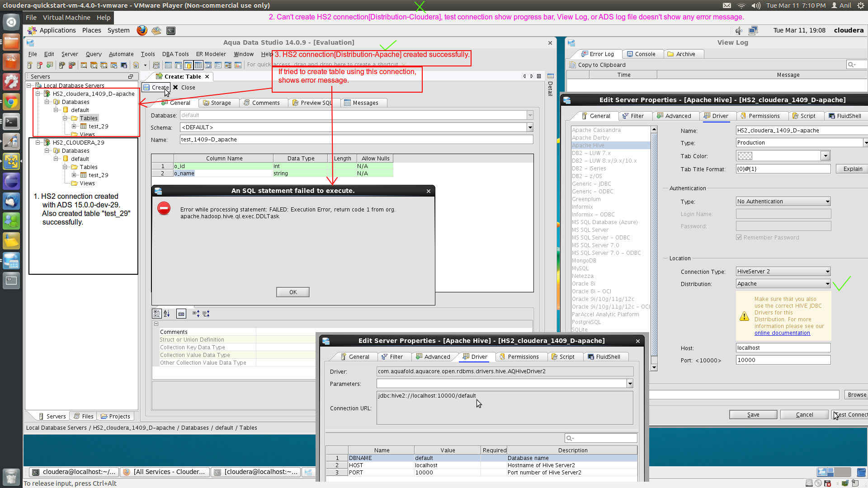This screenshot has width=868, height=488.
Task: Click OK in the SQL error dialog
Action: (293, 292)
